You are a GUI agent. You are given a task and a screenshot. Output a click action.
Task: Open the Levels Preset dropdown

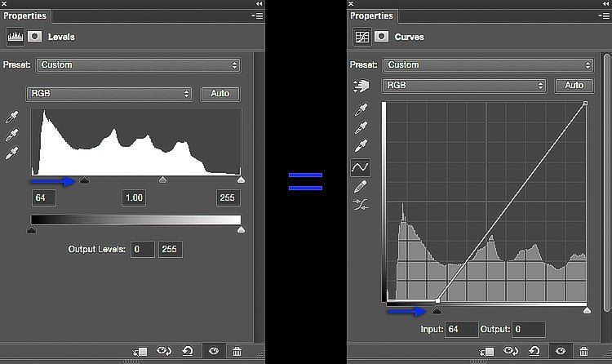[138, 65]
